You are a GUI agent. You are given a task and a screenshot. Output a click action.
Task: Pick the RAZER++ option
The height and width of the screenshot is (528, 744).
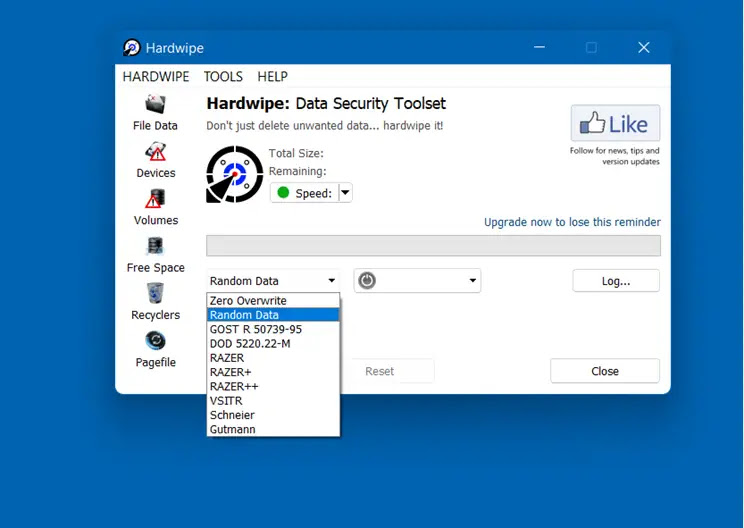273,386
